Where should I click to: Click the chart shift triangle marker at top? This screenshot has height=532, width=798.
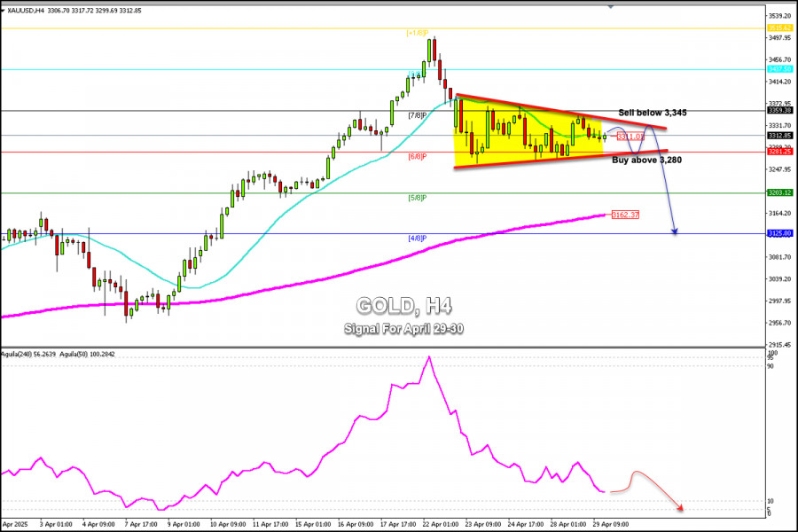click(610, 6)
